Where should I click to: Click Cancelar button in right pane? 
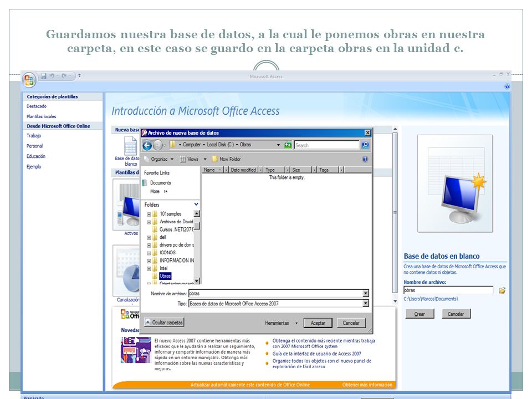click(x=456, y=314)
